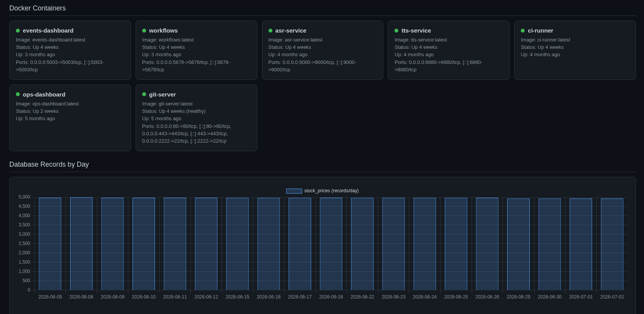Click the chart bar for 2026-06-17
This screenshot has width=644, height=314.
click(300, 244)
